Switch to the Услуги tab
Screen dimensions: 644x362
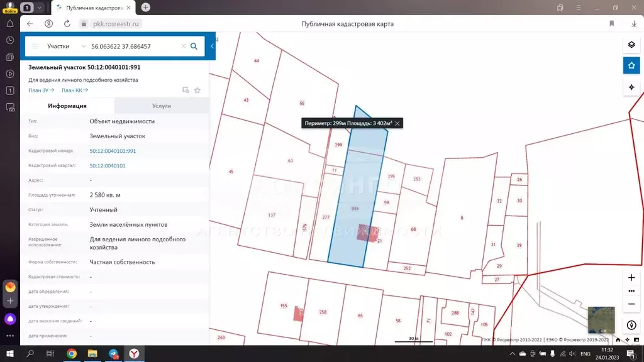162,106
